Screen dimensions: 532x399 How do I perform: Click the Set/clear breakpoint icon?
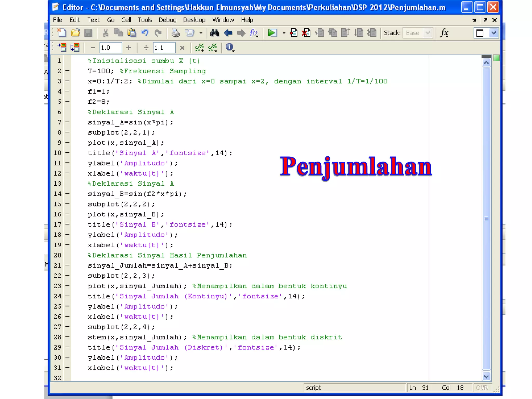point(294,33)
